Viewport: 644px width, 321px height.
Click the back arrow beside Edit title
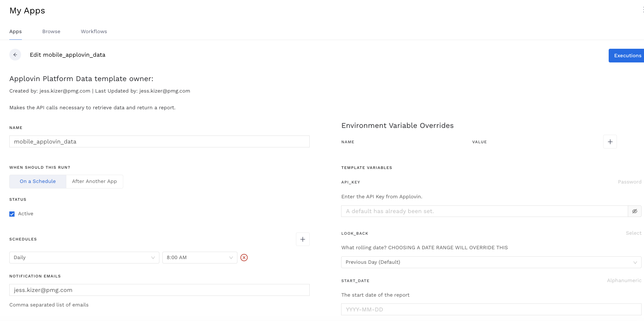(x=15, y=55)
